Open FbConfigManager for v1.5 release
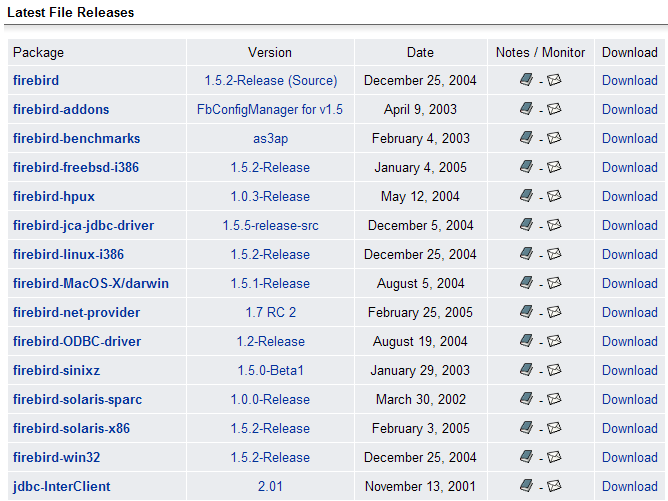This screenshot has width=668, height=501. pyautogui.click(x=270, y=109)
